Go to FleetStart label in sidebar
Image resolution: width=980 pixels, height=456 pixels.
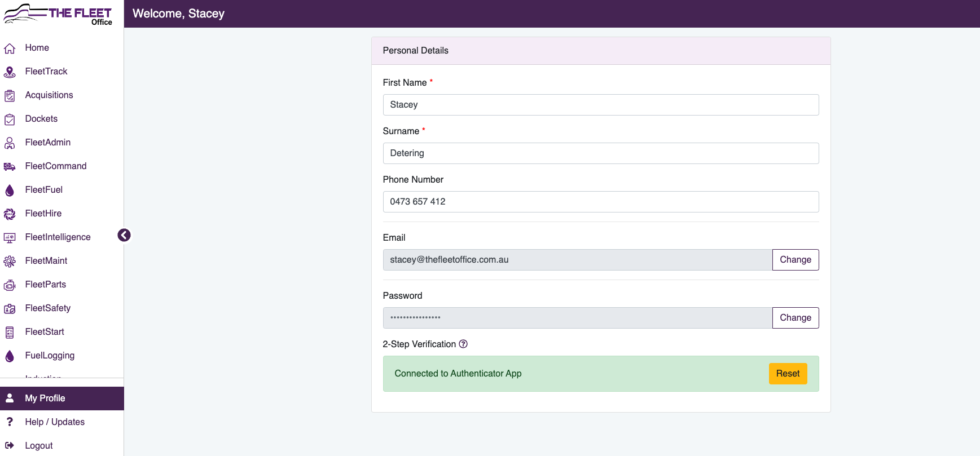click(45, 332)
